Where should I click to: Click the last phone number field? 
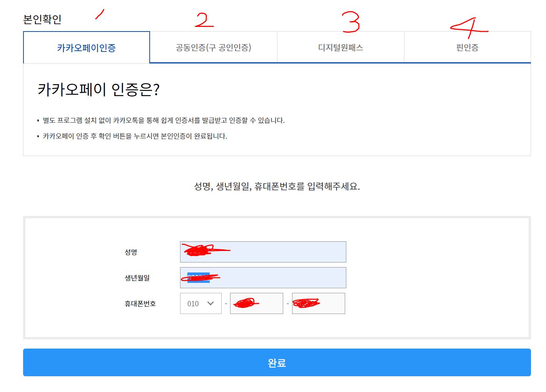pos(319,303)
